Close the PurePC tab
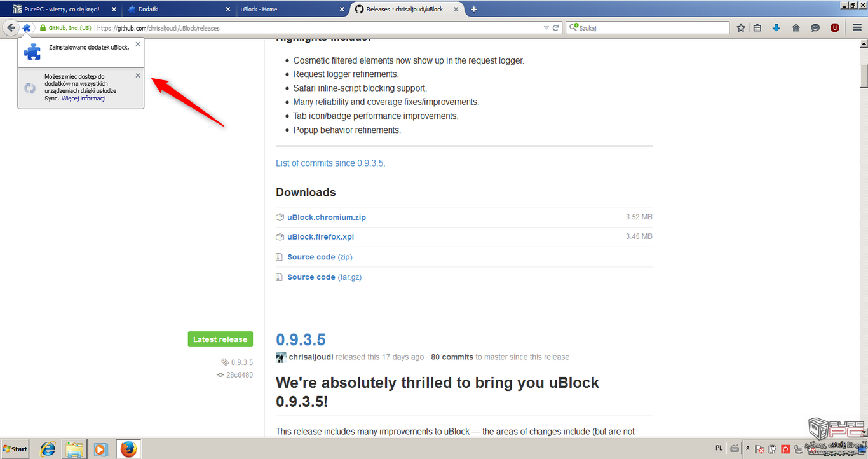The width and height of the screenshot is (868, 459). [113, 9]
